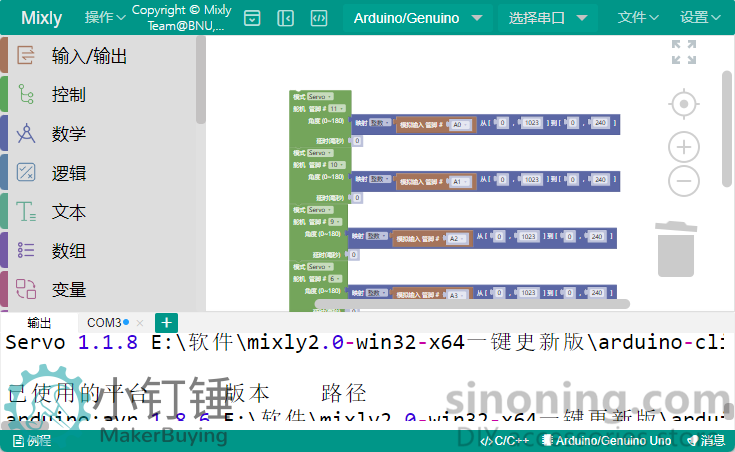Viewport: 735px width, 452px height.
Task: Open analog pin A2 dropdown
Action: pyautogui.click(x=457, y=239)
